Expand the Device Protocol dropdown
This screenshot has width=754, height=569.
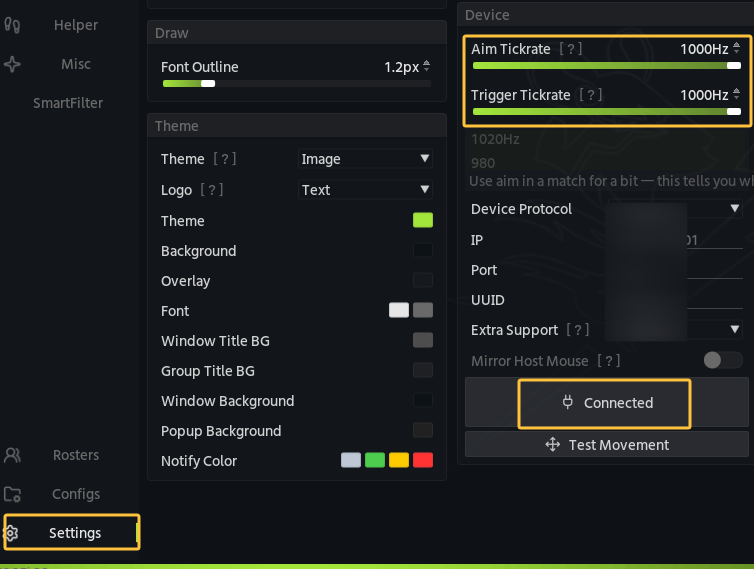[x=675, y=209]
